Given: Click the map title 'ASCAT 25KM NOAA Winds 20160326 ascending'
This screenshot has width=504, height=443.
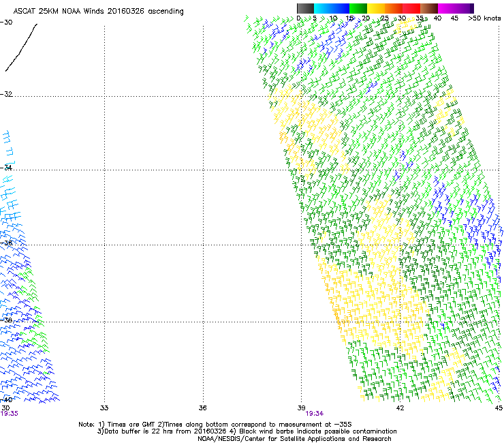Looking at the screenshot, I should [98, 12].
